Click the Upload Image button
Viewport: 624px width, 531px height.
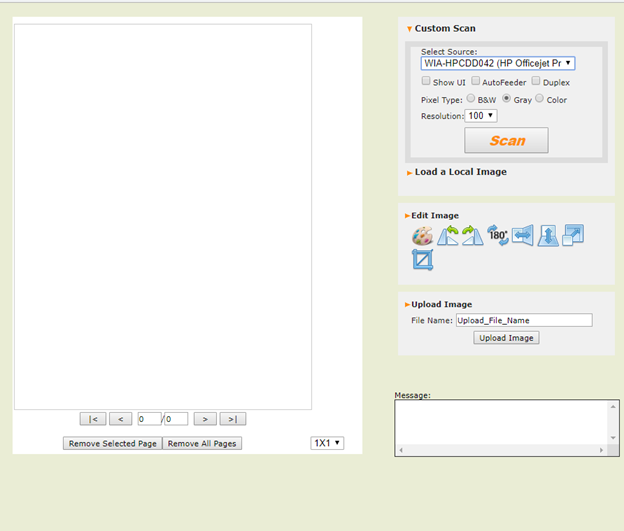click(507, 338)
